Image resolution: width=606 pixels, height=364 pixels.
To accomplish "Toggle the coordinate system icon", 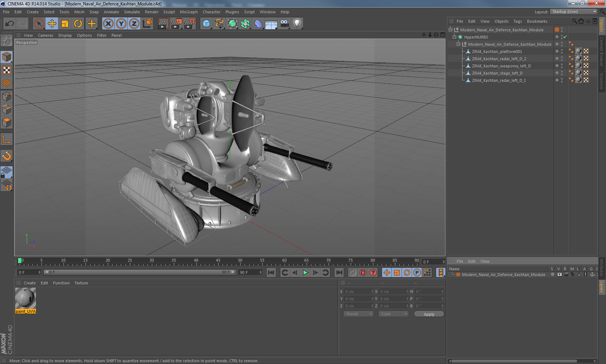I will pyautogui.click(x=147, y=24).
